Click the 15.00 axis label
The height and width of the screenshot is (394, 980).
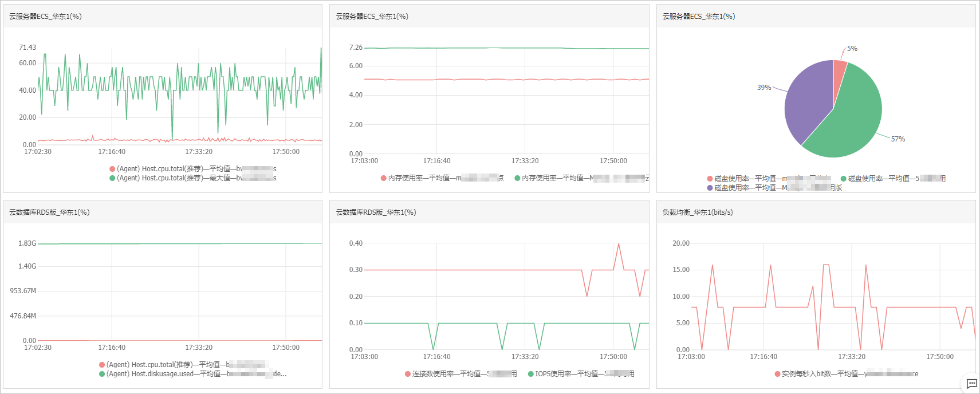[x=681, y=270]
